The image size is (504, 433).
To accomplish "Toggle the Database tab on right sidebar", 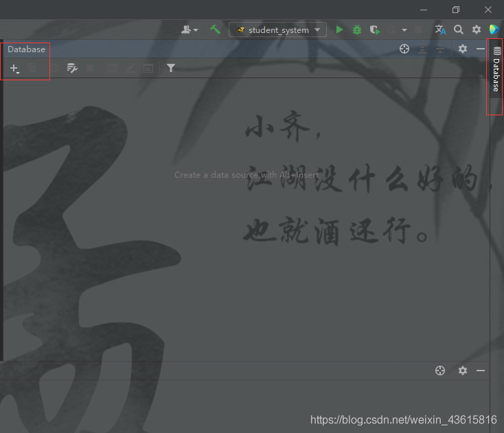I will pos(496,69).
